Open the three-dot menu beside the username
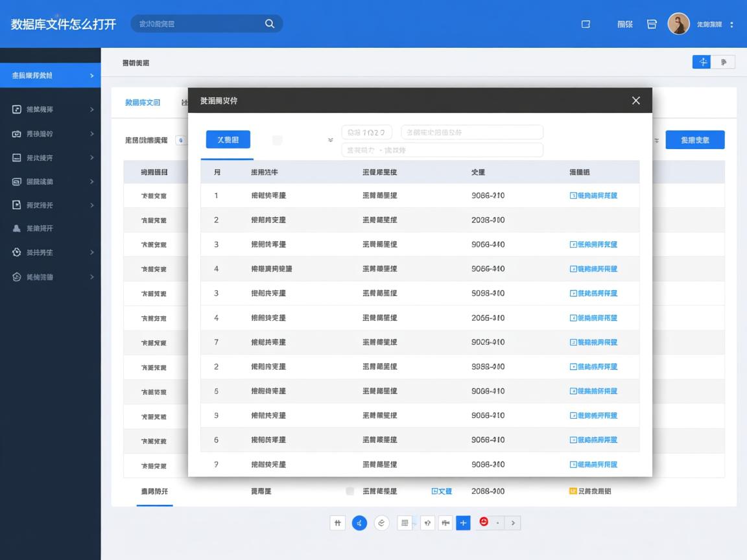This screenshot has height=560, width=747. point(732,25)
